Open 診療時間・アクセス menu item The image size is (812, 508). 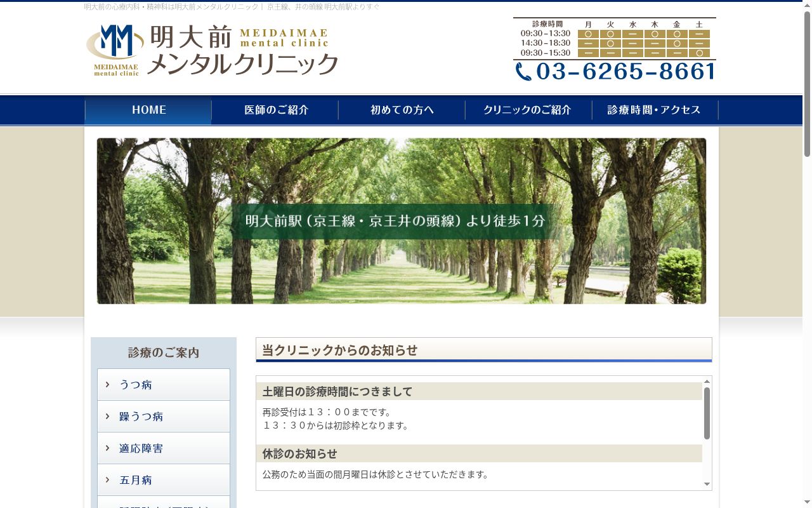coord(655,110)
